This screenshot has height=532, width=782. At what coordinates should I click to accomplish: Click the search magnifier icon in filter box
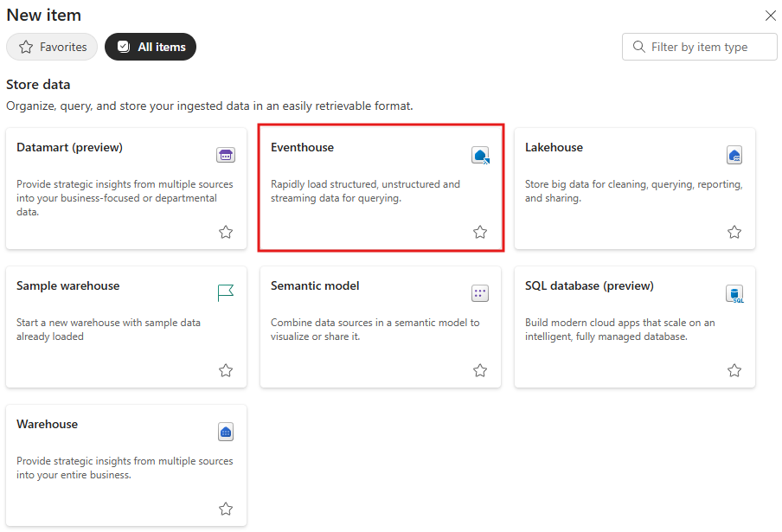(x=639, y=47)
